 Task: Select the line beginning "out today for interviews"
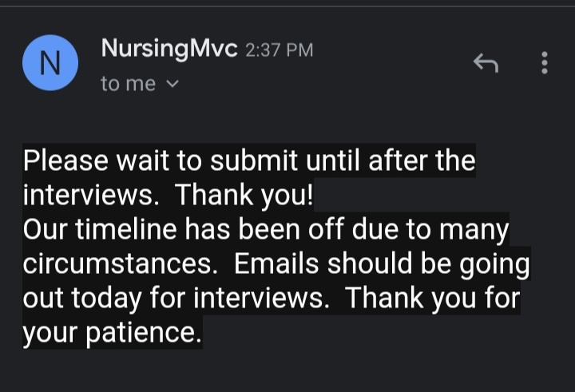coord(272,299)
